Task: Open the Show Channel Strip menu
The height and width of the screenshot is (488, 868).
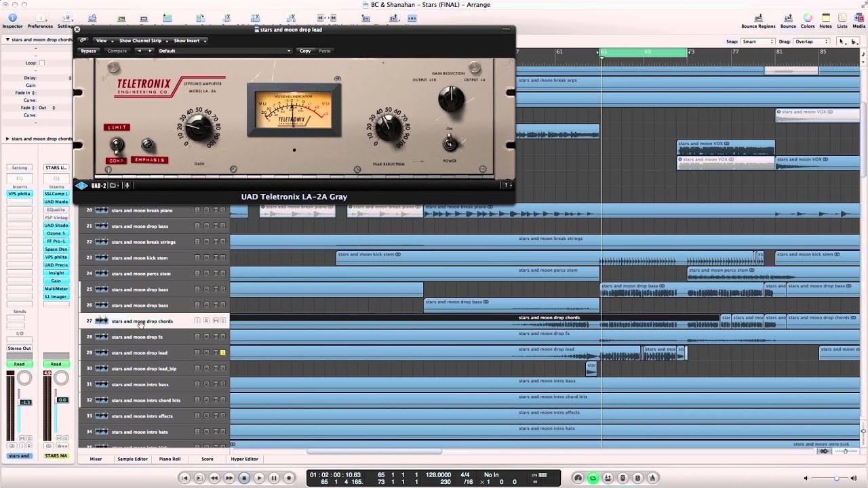Action: 142,41
